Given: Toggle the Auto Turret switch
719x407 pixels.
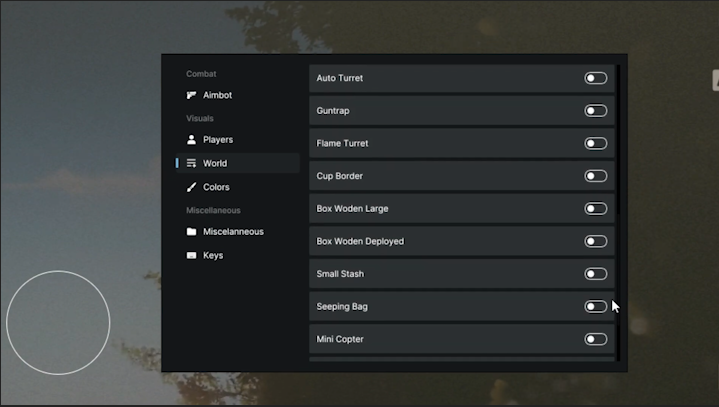Looking at the screenshot, I should coord(595,78).
